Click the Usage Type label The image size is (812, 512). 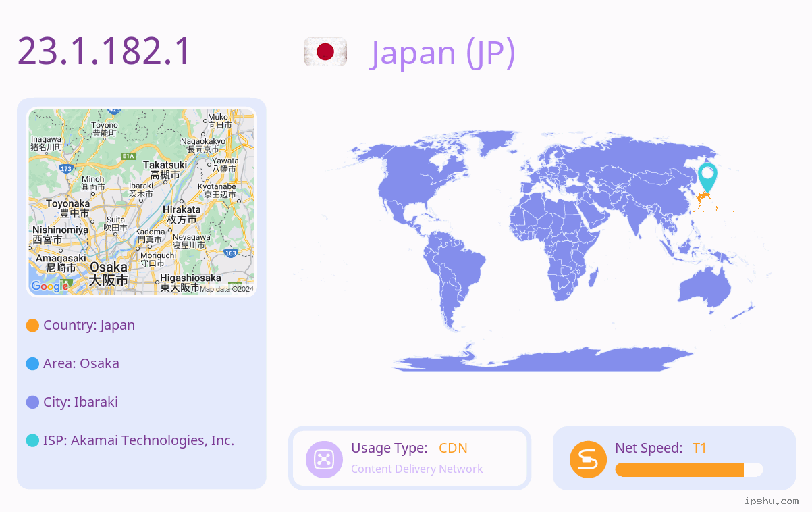pyautogui.click(x=389, y=448)
